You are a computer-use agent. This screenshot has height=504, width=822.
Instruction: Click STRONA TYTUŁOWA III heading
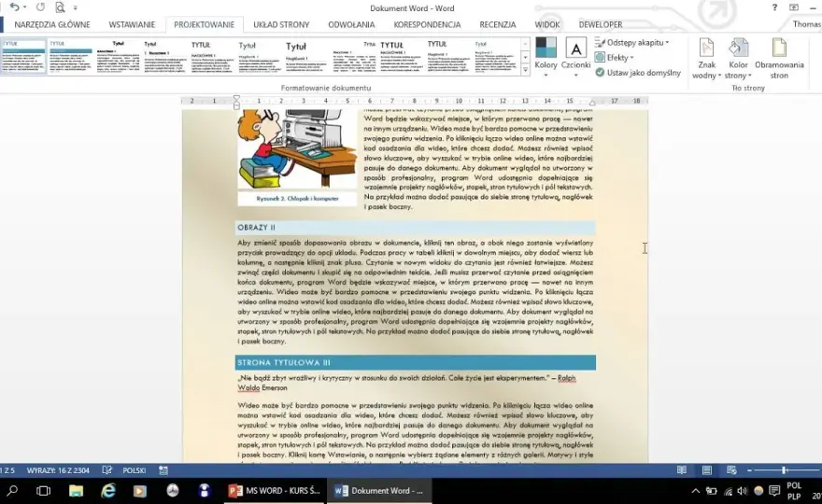(284, 362)
